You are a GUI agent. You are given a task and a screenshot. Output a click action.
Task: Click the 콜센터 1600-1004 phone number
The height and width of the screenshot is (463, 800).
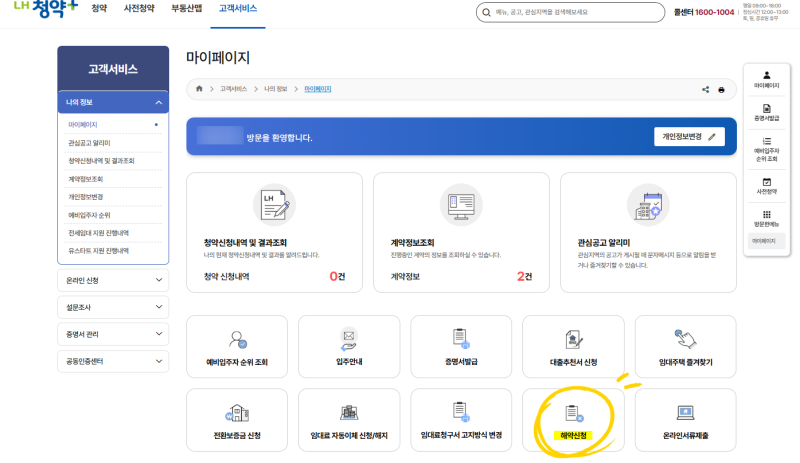click(x=714, y=12)
